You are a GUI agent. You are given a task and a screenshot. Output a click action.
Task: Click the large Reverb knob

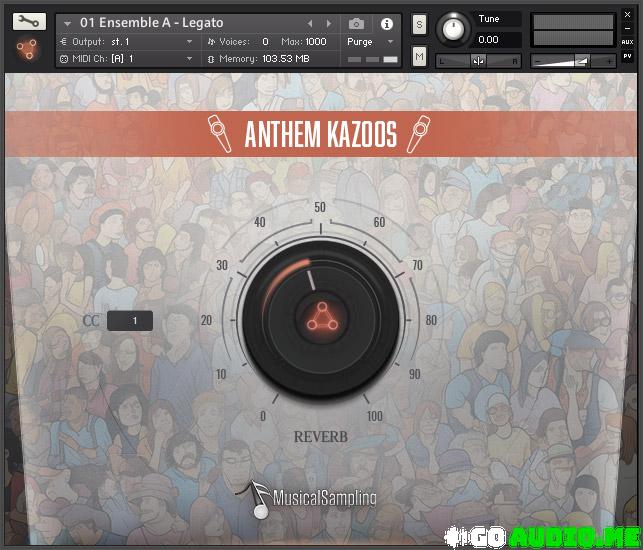tap(321, 319)
